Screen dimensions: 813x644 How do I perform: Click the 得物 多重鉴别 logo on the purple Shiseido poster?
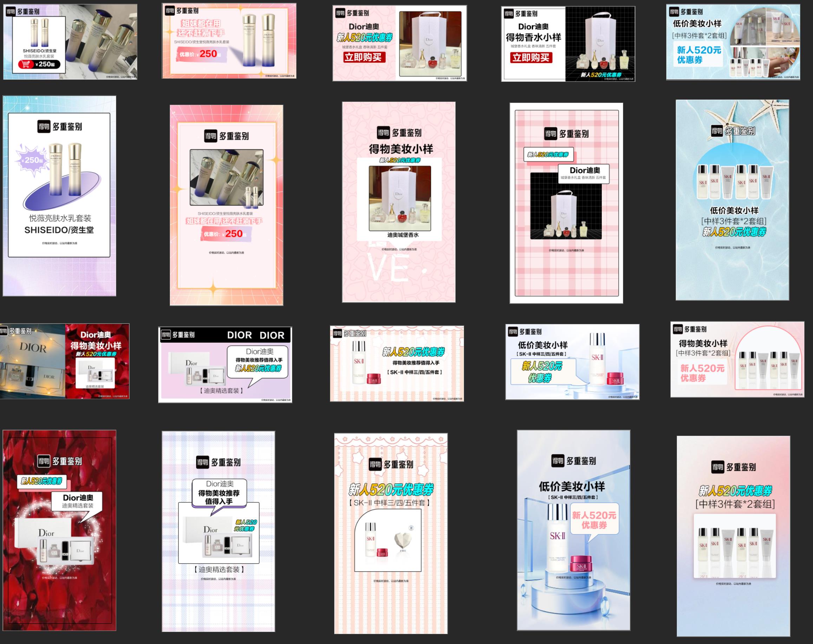(60, 126)
